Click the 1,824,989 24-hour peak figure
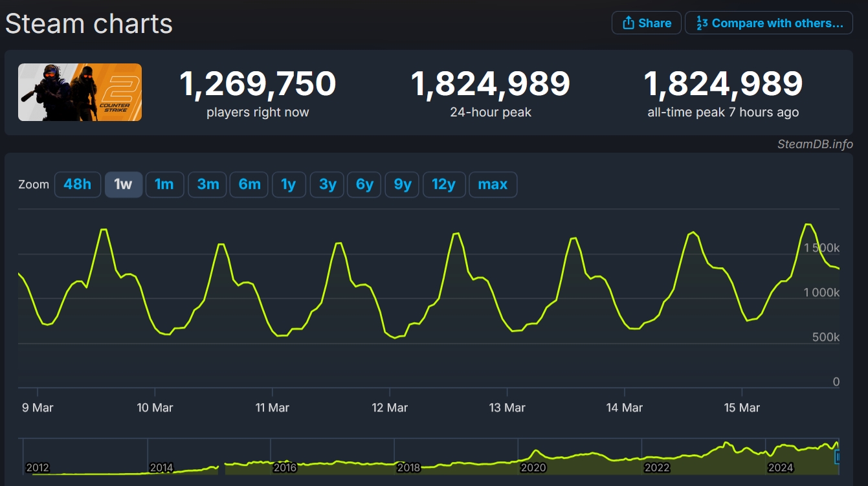Screen dimensions: 868x486 pos(491,83)
